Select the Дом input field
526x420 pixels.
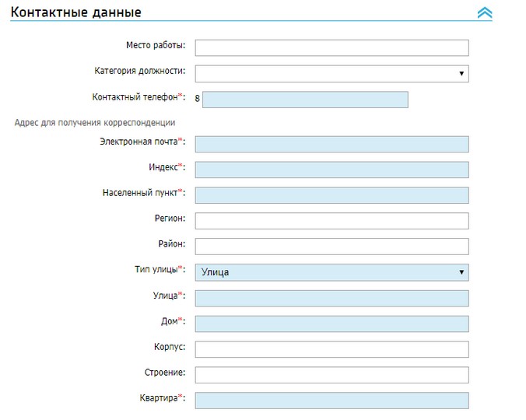click(331, 324)
